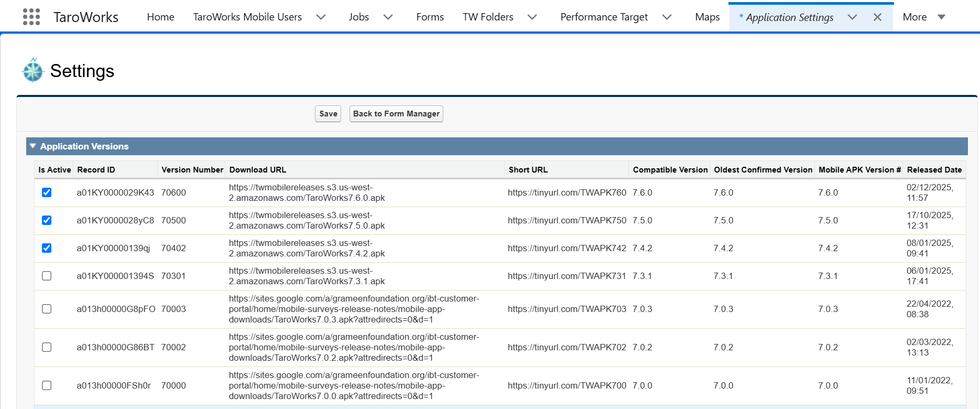This screenshot has height=409, width=980.
Task: Click short URL https://tinyurl.com/TWAPK703
Action: click(567, 309)
